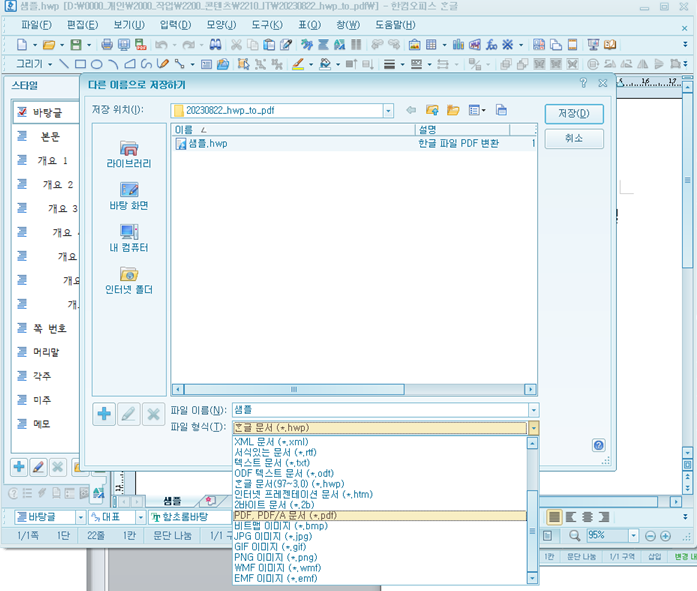
Task: Go up one folder level in dialog
Action: pyautogui.click(x=432, y=110)
